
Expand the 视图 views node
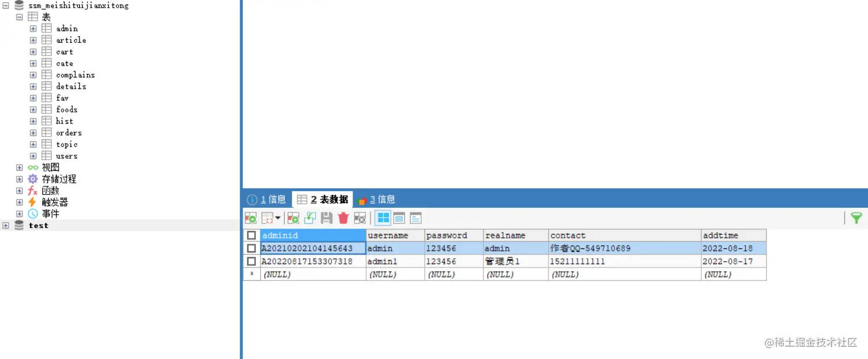(x=19, y=167)
